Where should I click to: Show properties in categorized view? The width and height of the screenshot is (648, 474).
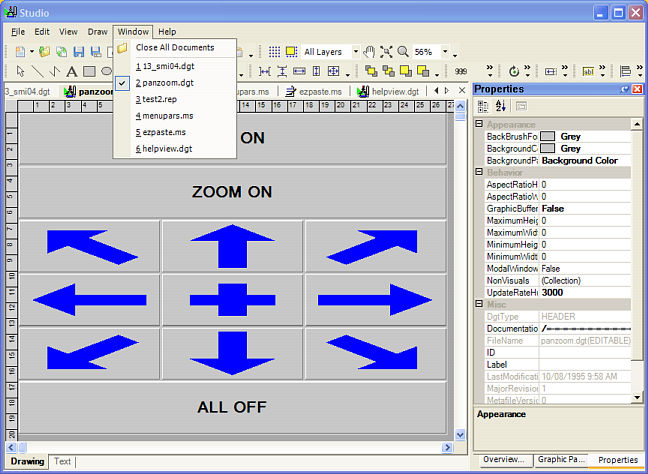point(482,105)
